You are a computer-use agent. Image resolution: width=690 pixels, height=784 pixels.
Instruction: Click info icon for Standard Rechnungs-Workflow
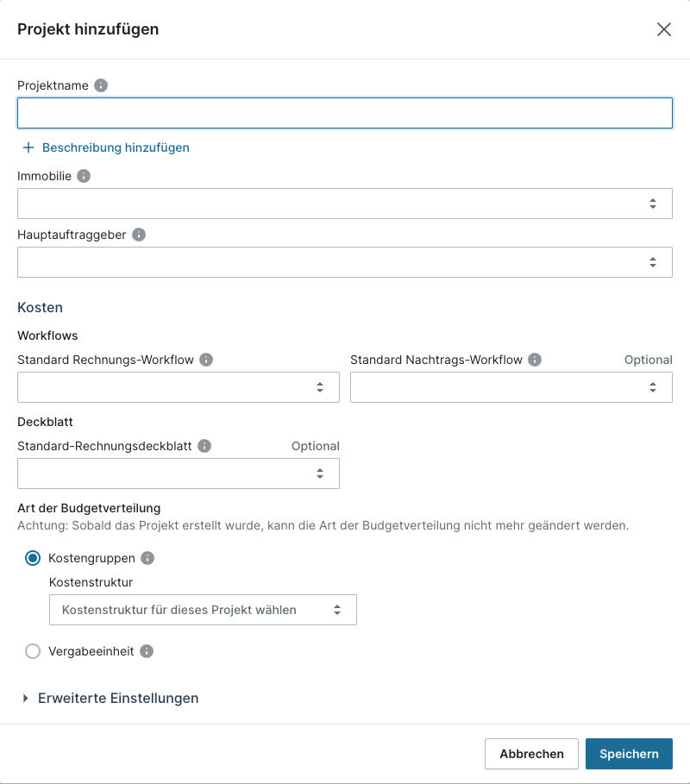coord(206,360)
